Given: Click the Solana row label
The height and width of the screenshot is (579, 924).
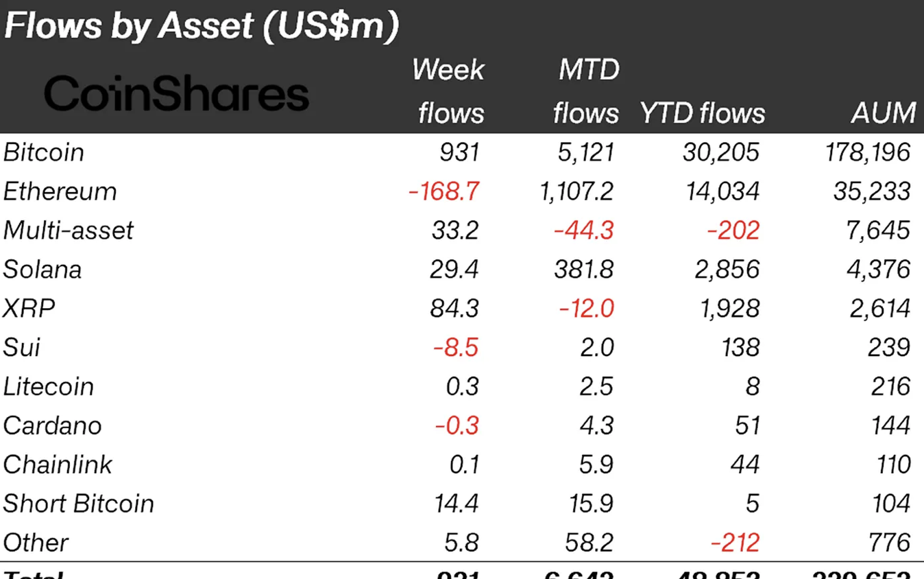Looking at the screenshot, I should click(x=42, y=270).
